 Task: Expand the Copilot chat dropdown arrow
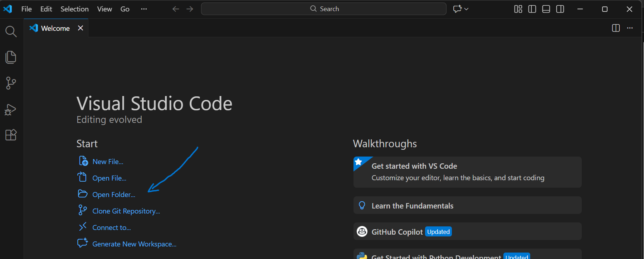[467, 9]
